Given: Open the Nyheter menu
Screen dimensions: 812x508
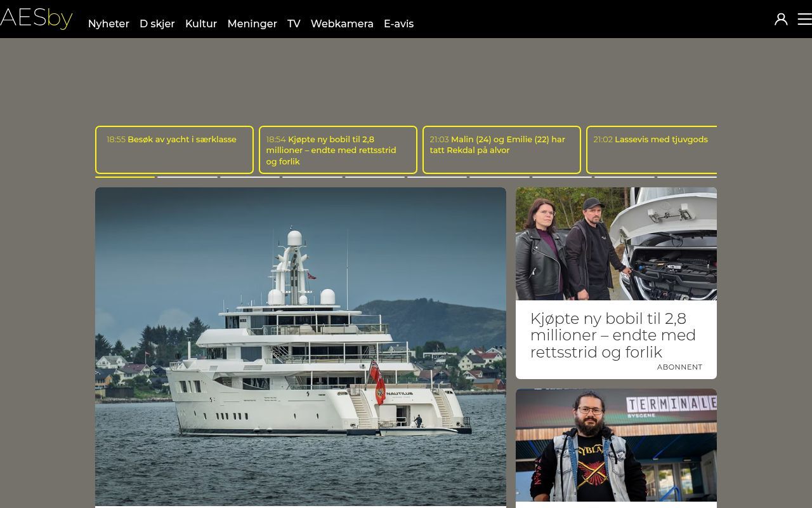Looking at the screenshot, I should pyautogui.click(x=108, y=23).
